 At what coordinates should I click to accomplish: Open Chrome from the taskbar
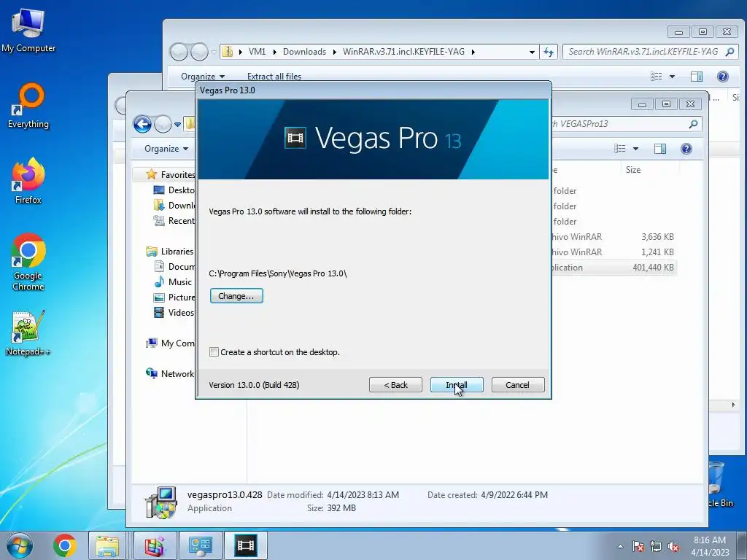[x=65, y=545]
